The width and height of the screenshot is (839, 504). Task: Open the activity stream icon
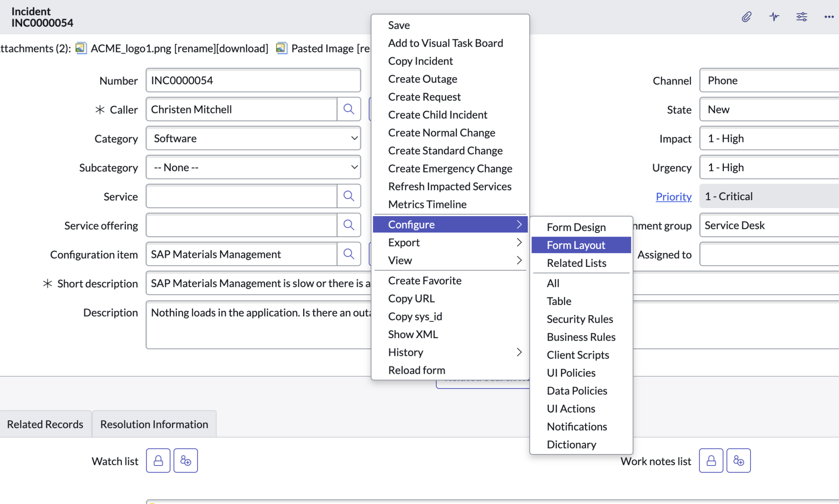[x=774, y=17]
